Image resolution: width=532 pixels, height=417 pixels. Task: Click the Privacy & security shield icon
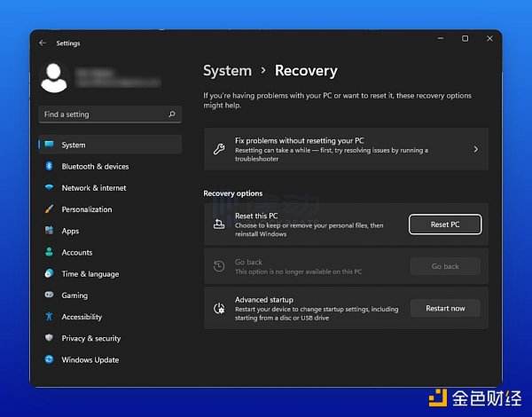pyautogui.click(x=50, y=338)
